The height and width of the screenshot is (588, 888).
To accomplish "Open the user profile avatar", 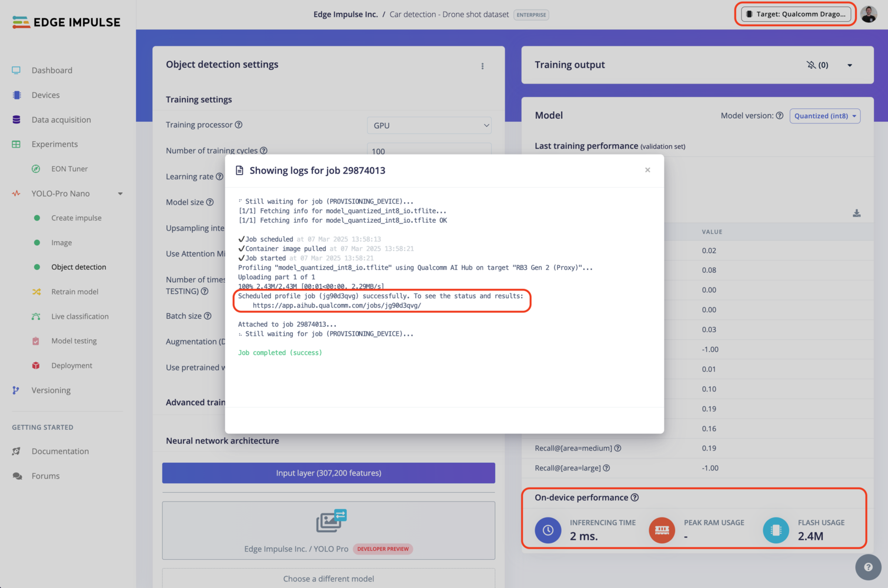I will (x=869, y=14).
